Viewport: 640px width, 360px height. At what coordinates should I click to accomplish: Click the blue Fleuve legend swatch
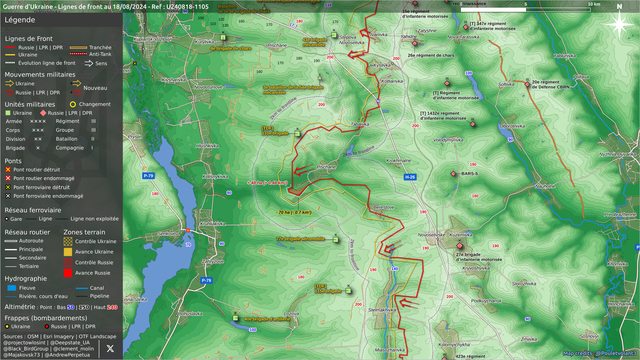click(x=12, y=288)
